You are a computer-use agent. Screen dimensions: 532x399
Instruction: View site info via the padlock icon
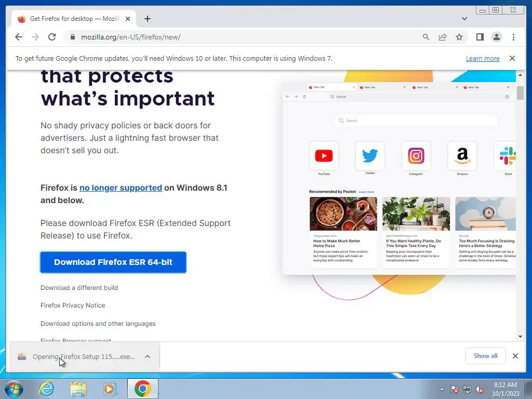click(72, 37)
